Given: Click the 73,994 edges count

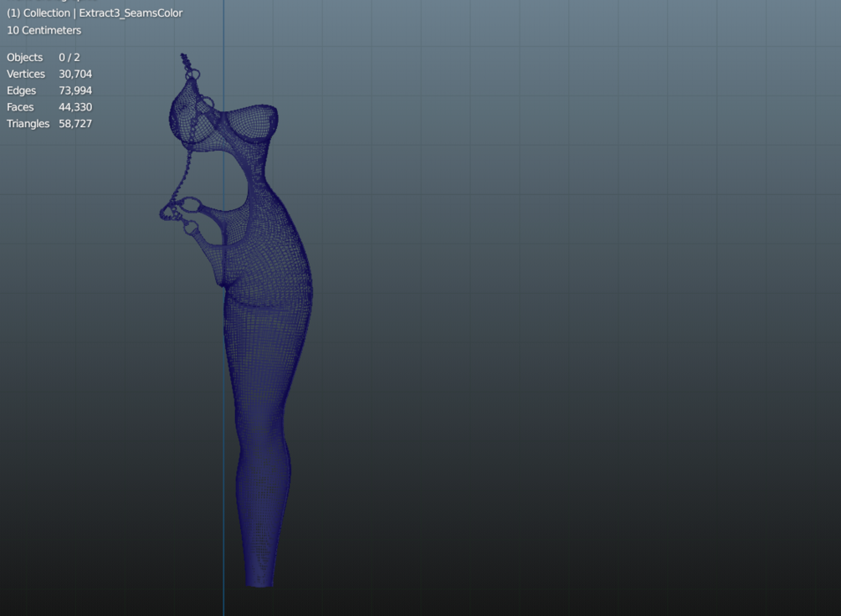Looking at the screenshot, I should tap(75, 90).
